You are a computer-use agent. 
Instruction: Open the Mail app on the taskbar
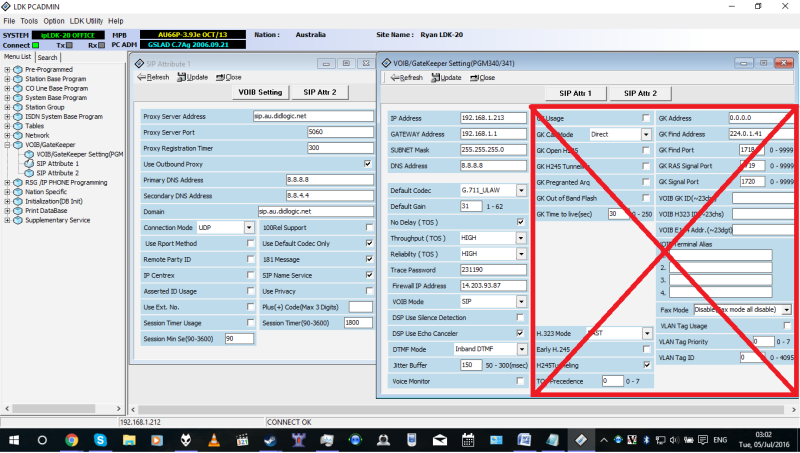coord(439,440)
